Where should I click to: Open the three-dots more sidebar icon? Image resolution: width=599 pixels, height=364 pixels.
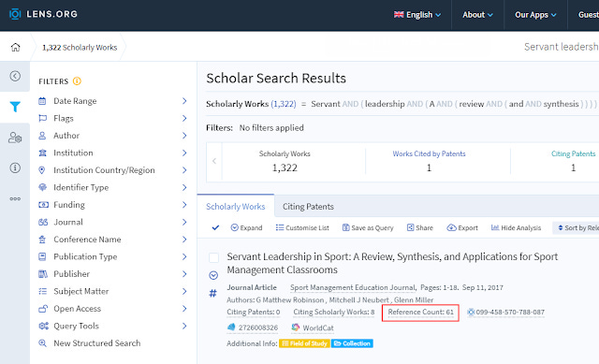15,198
